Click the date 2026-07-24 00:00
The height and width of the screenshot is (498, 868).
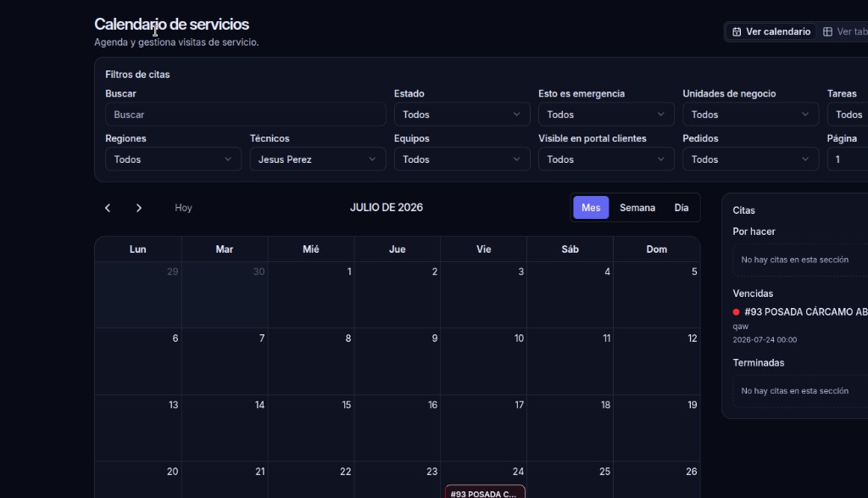click(x=765, y=339)
